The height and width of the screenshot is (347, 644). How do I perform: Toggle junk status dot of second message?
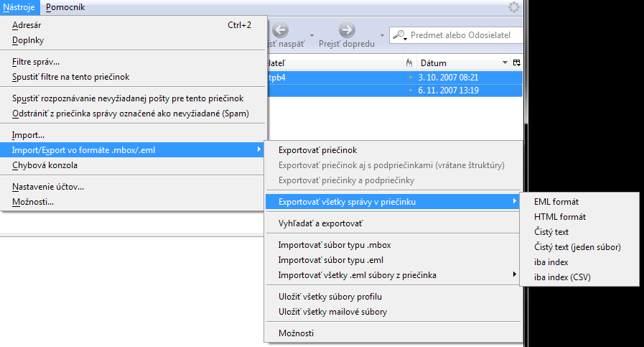410,91
